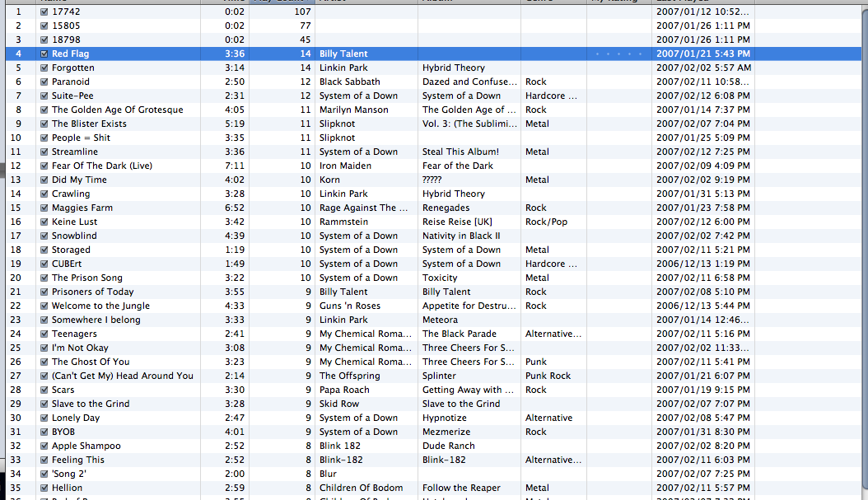Screen dimensions: 868x500
Task: Click the play count 107
Action: [x=302, y=12]
